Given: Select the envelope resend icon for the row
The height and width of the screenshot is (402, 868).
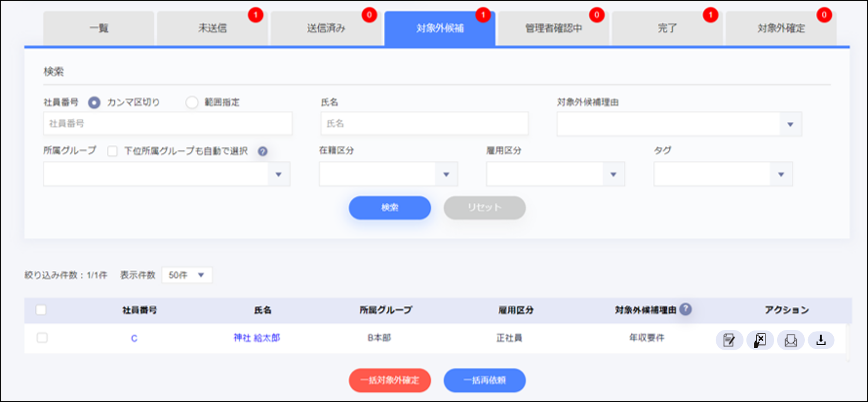Looking at the screenshot, I should point(791,340).
